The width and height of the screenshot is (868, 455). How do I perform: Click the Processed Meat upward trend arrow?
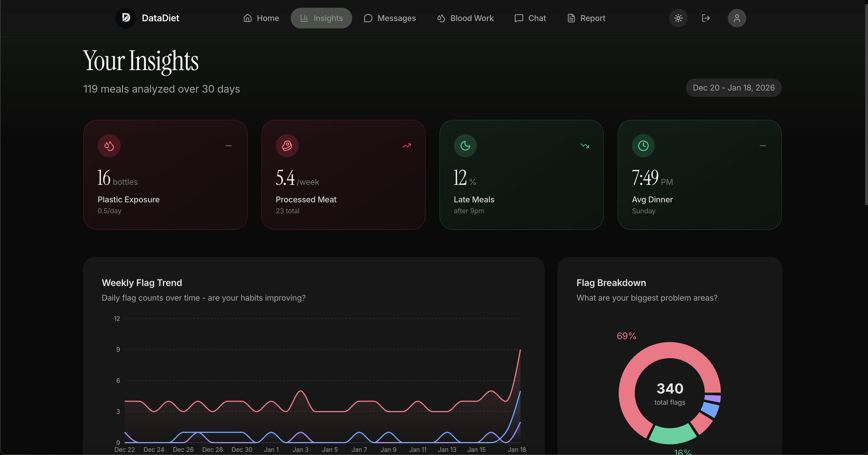(407, 146)
